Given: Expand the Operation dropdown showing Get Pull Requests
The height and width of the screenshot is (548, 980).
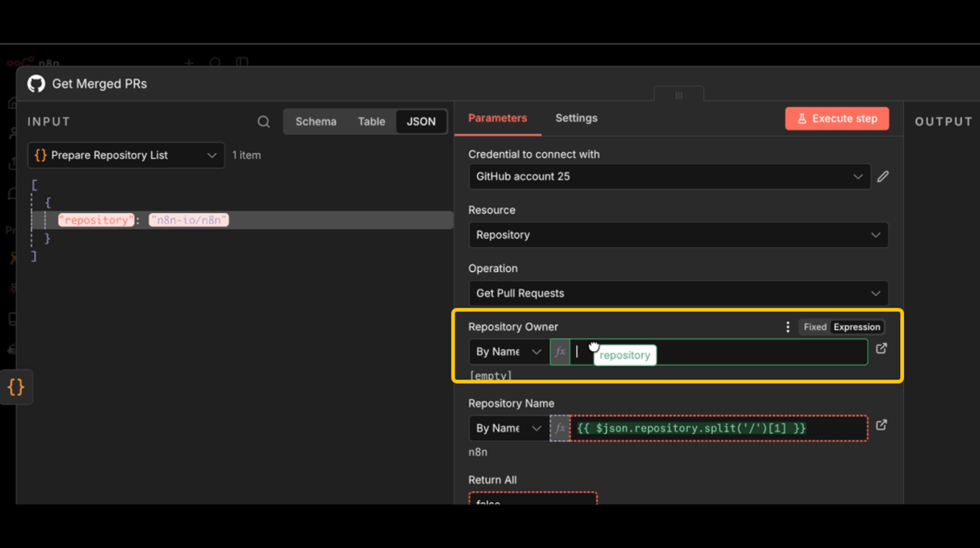Looking at the screenshot, I should 679,293.
